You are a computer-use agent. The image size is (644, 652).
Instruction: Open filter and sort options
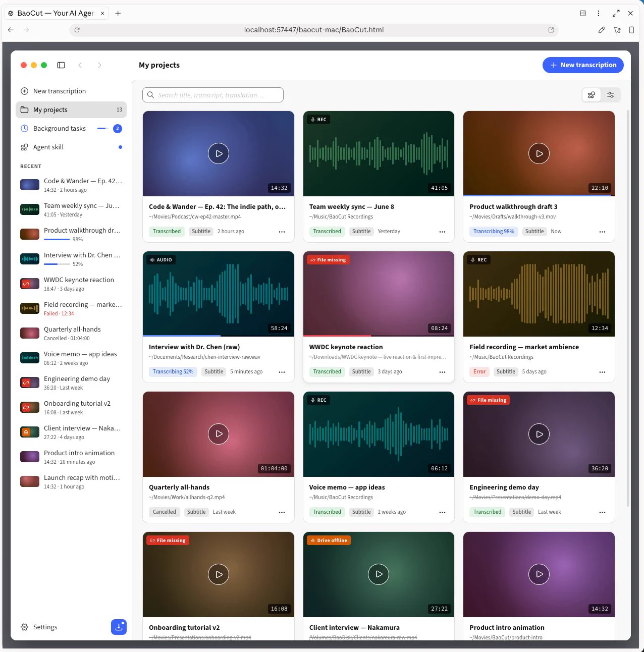click(611, 95)
